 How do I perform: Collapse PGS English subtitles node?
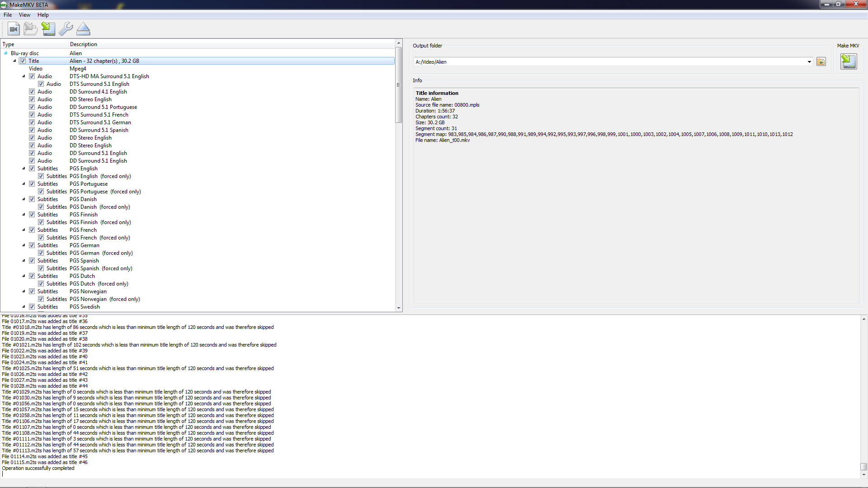tap(24, 169)
